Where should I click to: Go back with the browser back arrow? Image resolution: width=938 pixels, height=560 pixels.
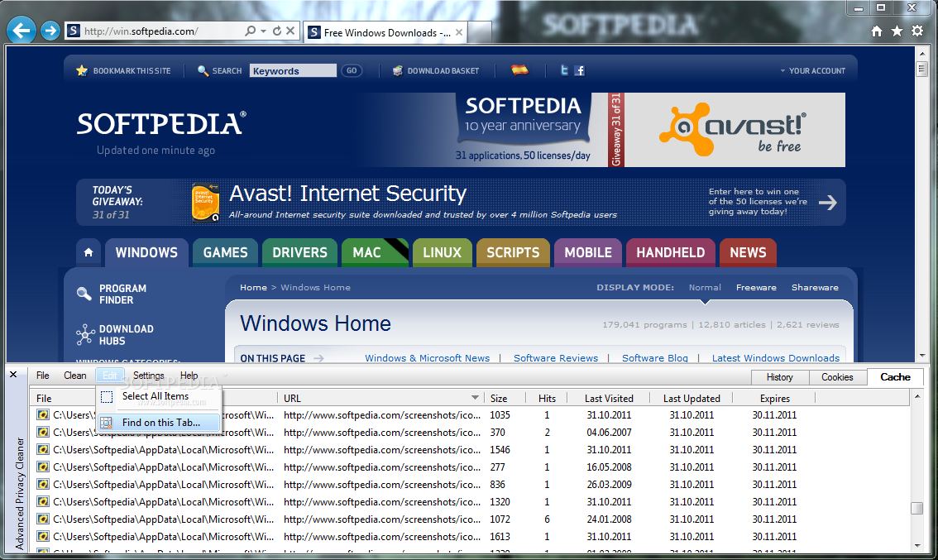pyautogui.click(x=22, y=31)
